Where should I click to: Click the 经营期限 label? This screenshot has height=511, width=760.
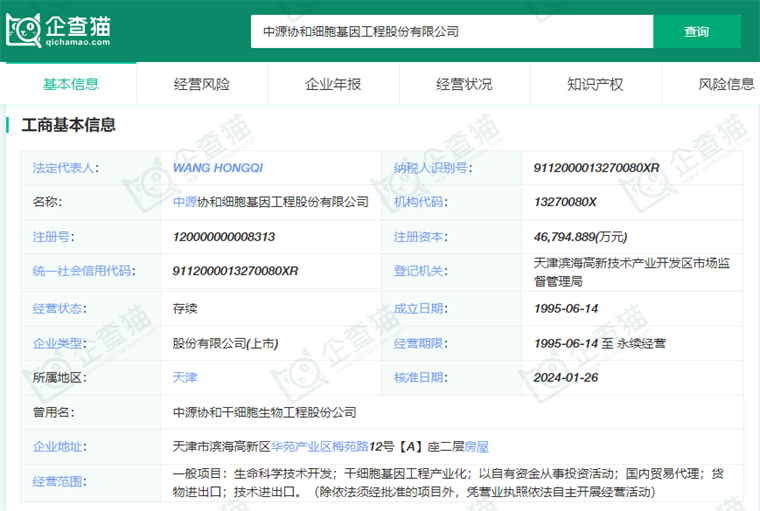420,343
